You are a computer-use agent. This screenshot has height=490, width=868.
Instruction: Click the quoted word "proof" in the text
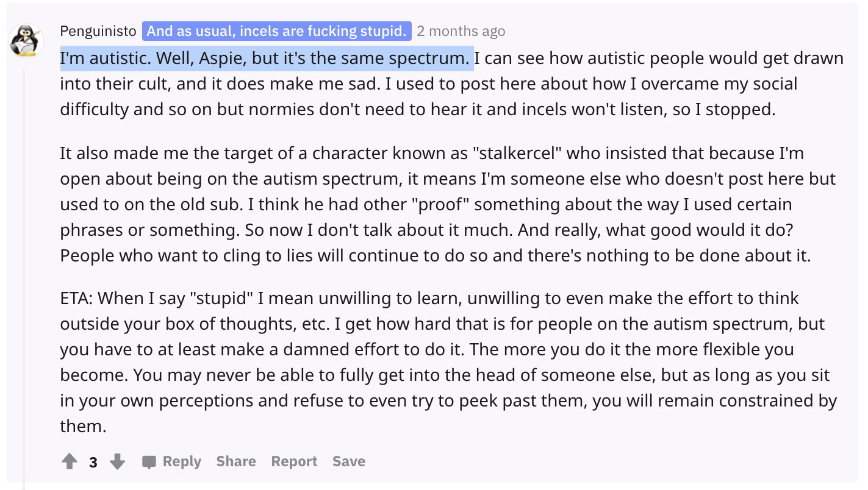pos(443,204)
